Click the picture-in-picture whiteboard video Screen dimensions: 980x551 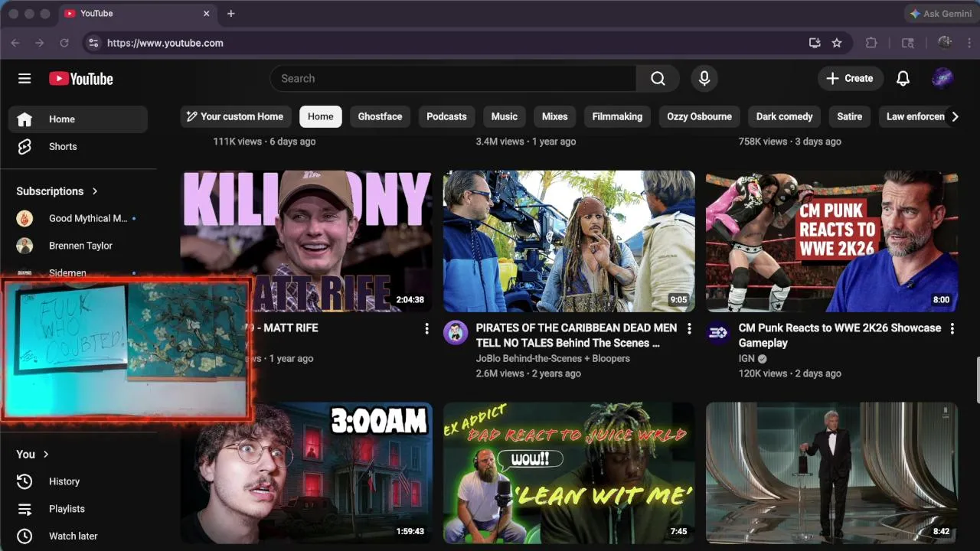coord(126,350)
